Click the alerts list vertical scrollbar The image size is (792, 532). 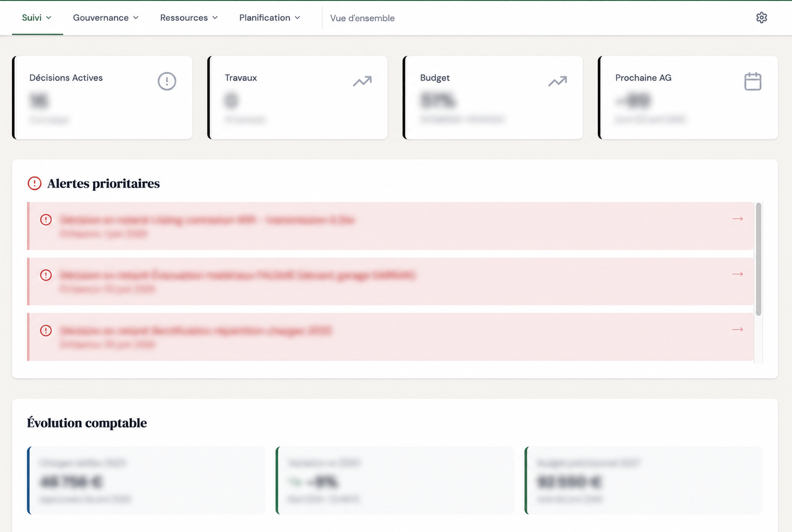point(759,259)
